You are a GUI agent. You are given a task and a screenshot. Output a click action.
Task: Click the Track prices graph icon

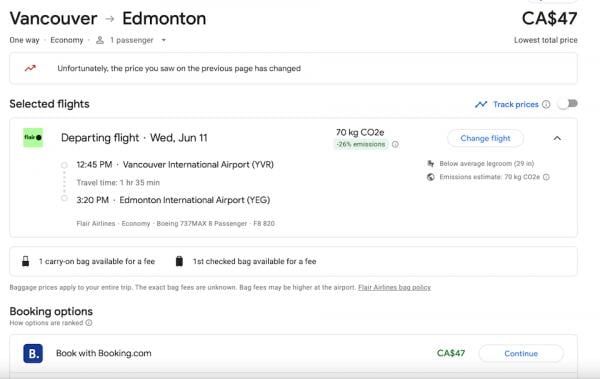click(481, 104)
